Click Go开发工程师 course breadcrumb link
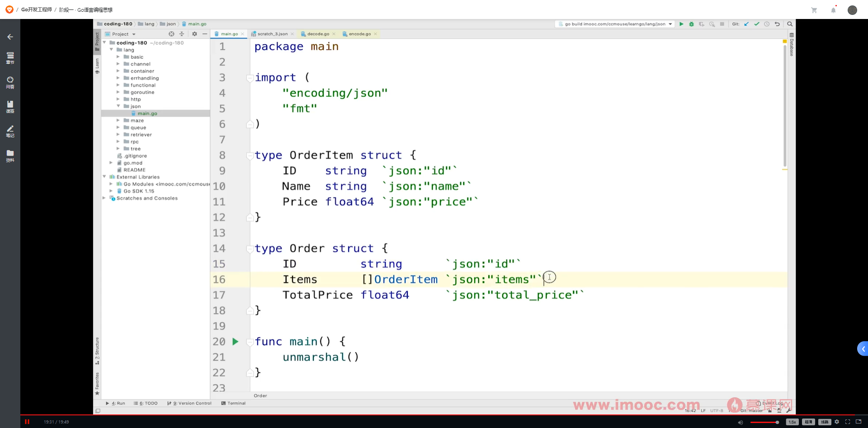The width and height of the screenshot is (868, 428). coord(37,9)
